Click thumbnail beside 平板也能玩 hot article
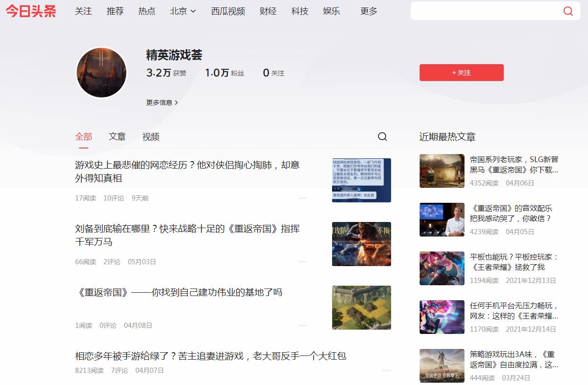 [x=442, y=268]
